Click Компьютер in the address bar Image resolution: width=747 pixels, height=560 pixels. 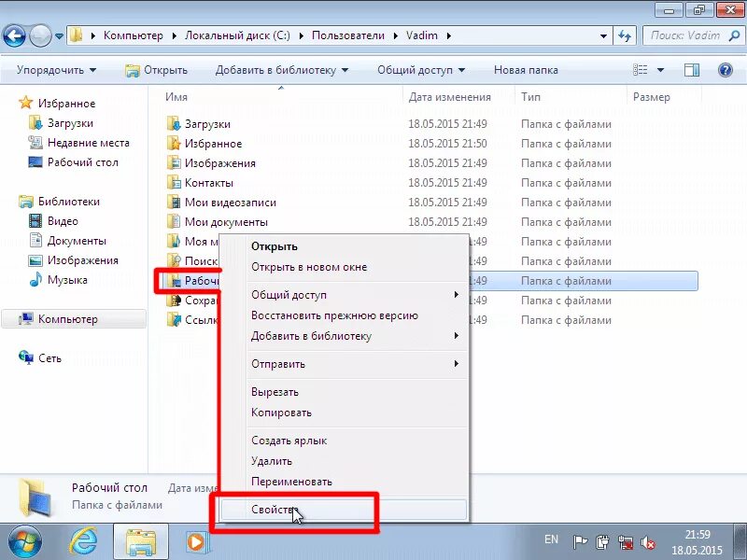click(x=133, y=35)
